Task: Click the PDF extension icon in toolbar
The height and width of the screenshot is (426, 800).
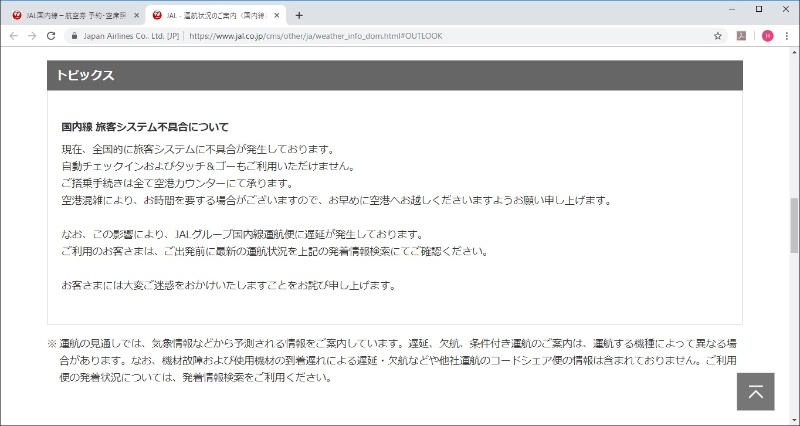Action: (x=743, y=35)
